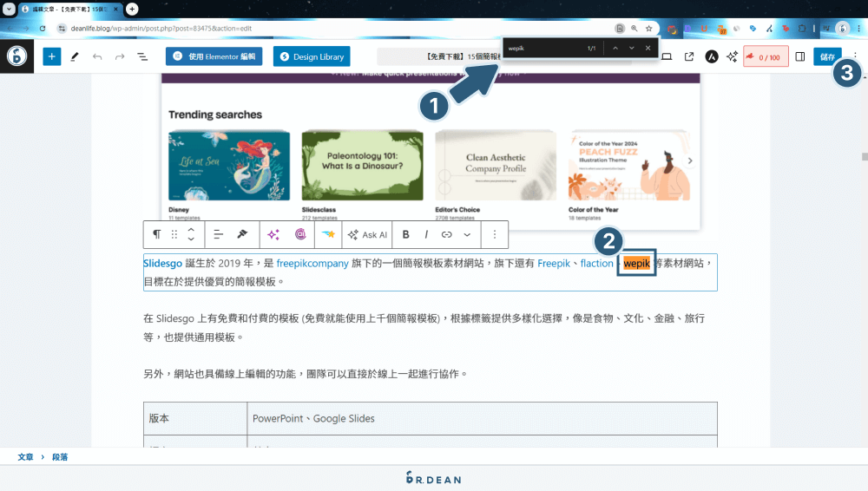Viewport: 868px width, 491px height.
Task: Move the paragraph block down
Action: coord(191,239)
